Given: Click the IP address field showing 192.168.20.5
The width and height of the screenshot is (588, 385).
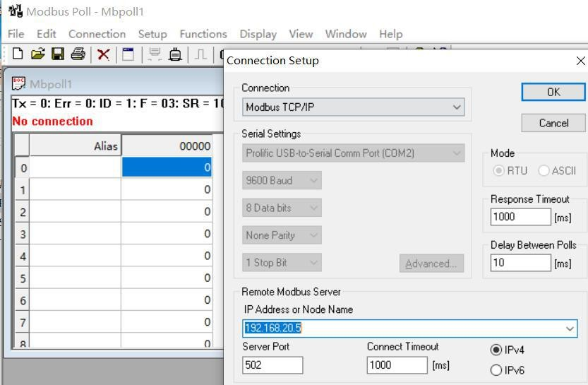Looking at the screenshot, I should coord(409,328).
